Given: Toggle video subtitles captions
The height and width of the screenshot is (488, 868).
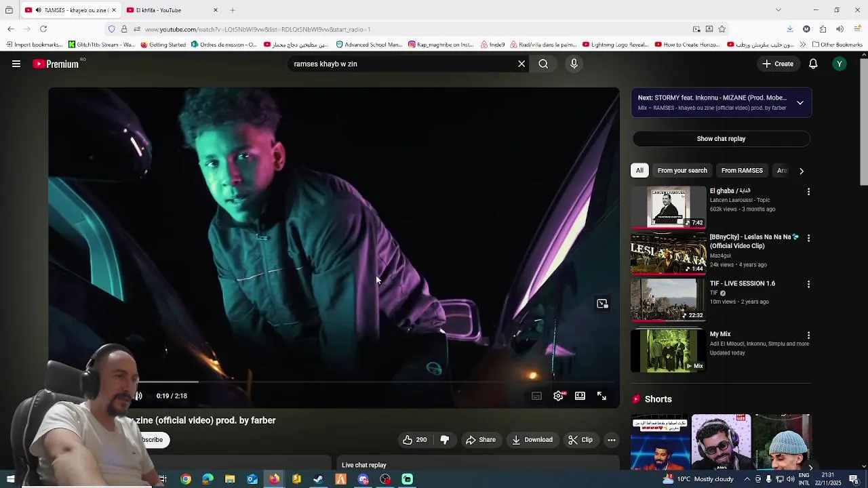Looking at the screenshot, I should coord(536,396).
